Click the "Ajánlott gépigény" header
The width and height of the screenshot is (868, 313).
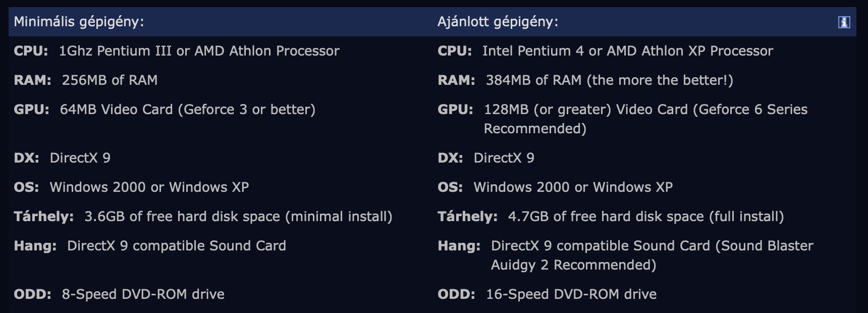coord(498,22)
